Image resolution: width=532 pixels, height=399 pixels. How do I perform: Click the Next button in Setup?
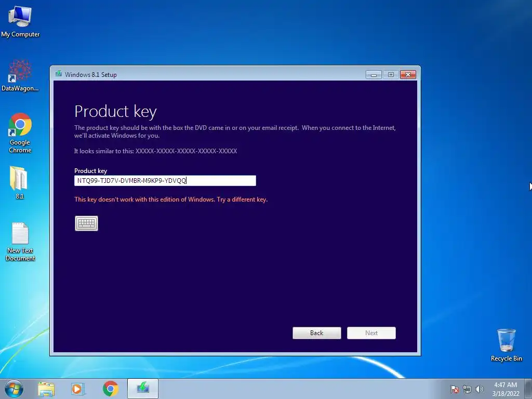coord(371,333)
